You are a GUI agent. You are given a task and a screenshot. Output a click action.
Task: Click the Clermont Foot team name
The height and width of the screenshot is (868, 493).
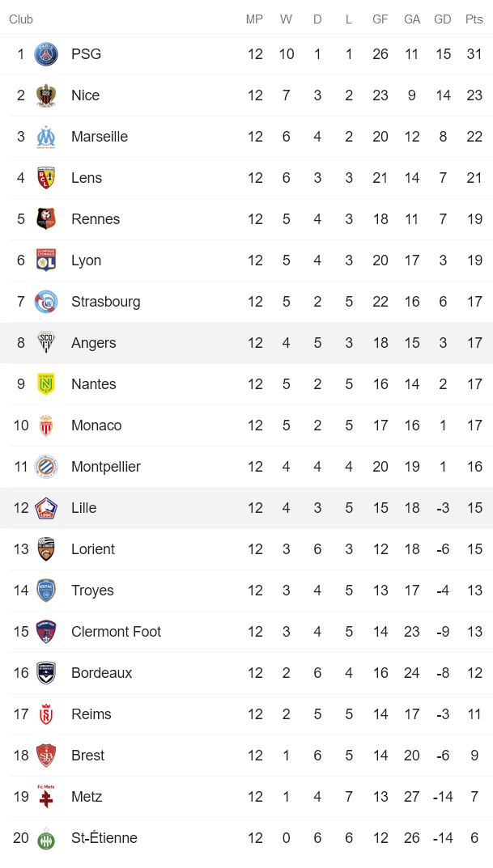pos(116,632)
